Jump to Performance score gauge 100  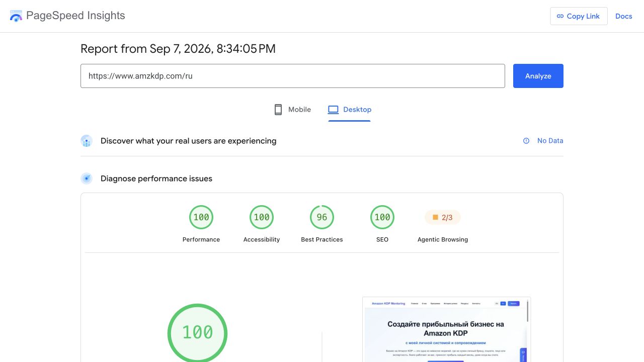click(x=201, y=217)
